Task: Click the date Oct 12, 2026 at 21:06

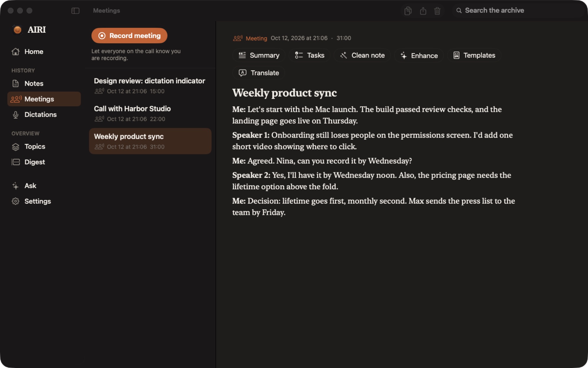Action: (299, 38)
